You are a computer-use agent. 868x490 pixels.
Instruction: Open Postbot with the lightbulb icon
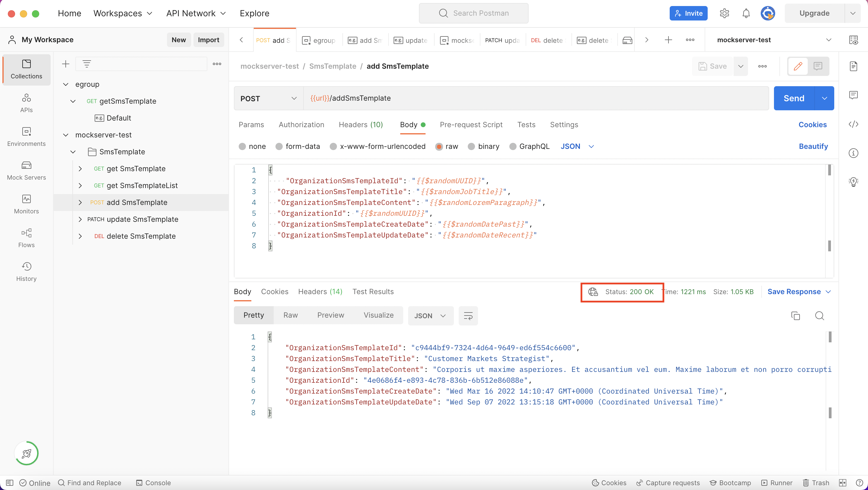[854, 182]
